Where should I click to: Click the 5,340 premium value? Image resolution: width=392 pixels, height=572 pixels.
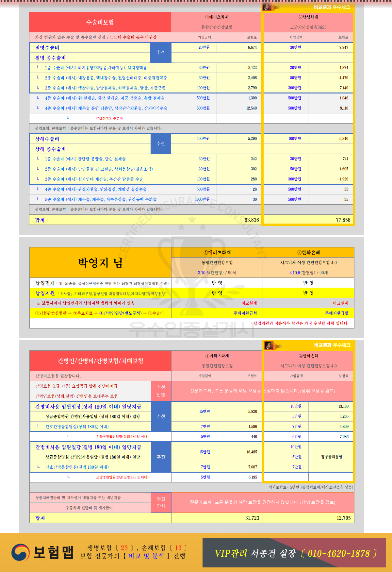(x=344, y=139)
